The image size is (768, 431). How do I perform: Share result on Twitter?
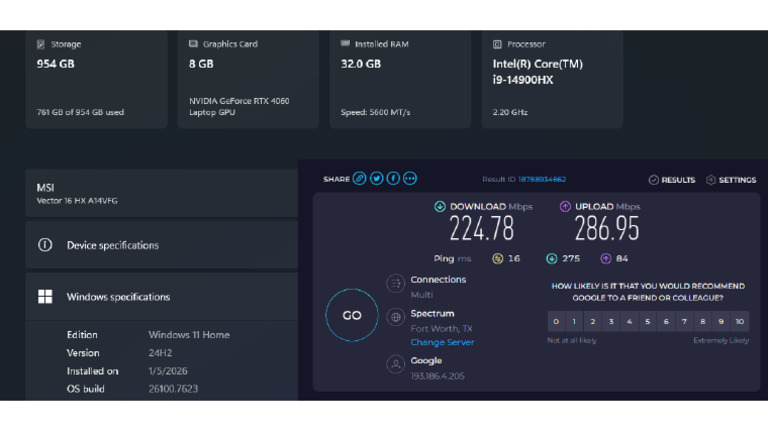click(x=376, y=179)
